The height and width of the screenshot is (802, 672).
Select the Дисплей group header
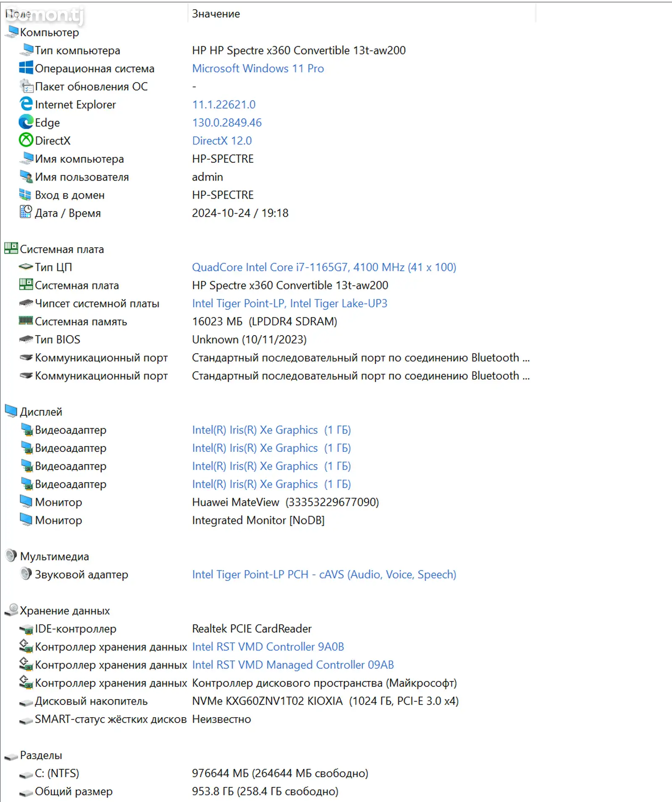41,411
